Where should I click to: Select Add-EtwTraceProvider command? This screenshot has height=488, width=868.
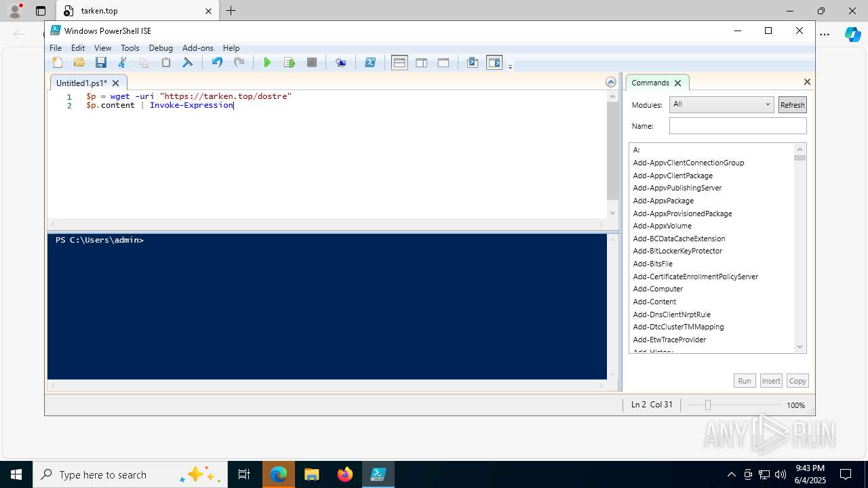pos(669,340)
